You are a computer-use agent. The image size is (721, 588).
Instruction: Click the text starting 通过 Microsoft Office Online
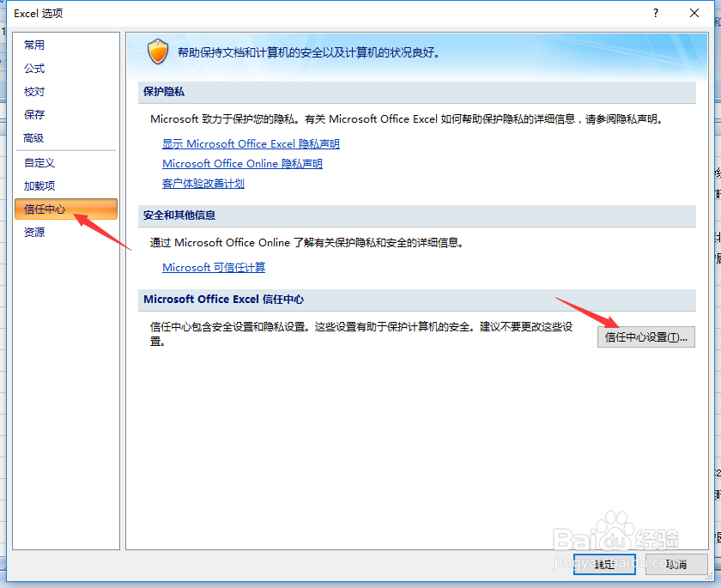click(307, 243)
